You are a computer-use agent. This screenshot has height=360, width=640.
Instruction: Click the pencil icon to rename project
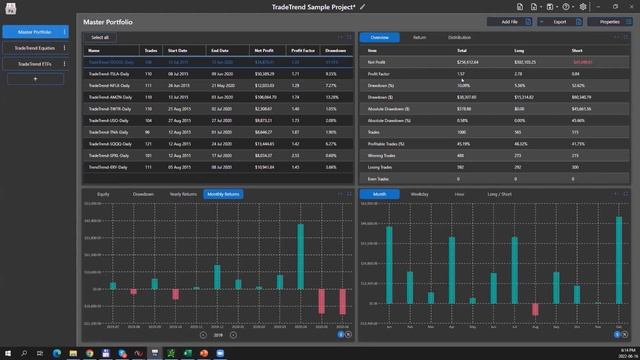coord(362,7)
